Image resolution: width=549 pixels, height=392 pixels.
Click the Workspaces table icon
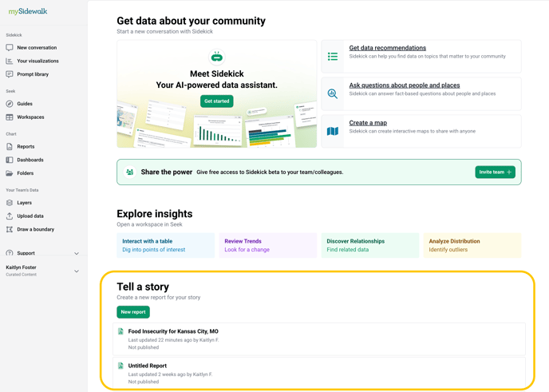click(10, 117)
